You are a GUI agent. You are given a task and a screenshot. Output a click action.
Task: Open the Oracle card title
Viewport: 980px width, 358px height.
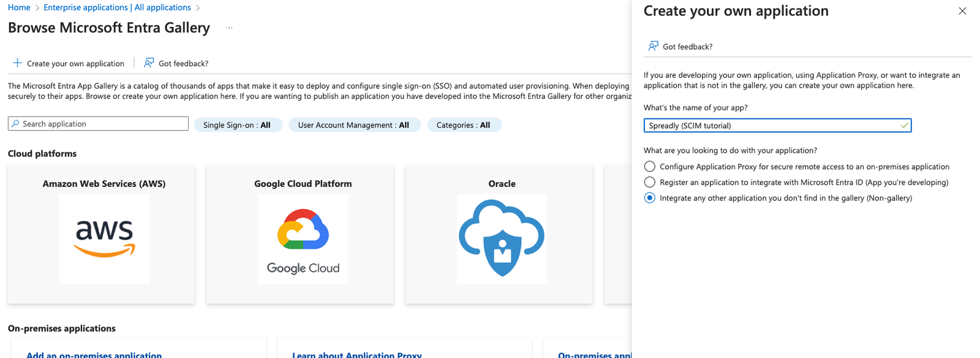click(502, 184)
